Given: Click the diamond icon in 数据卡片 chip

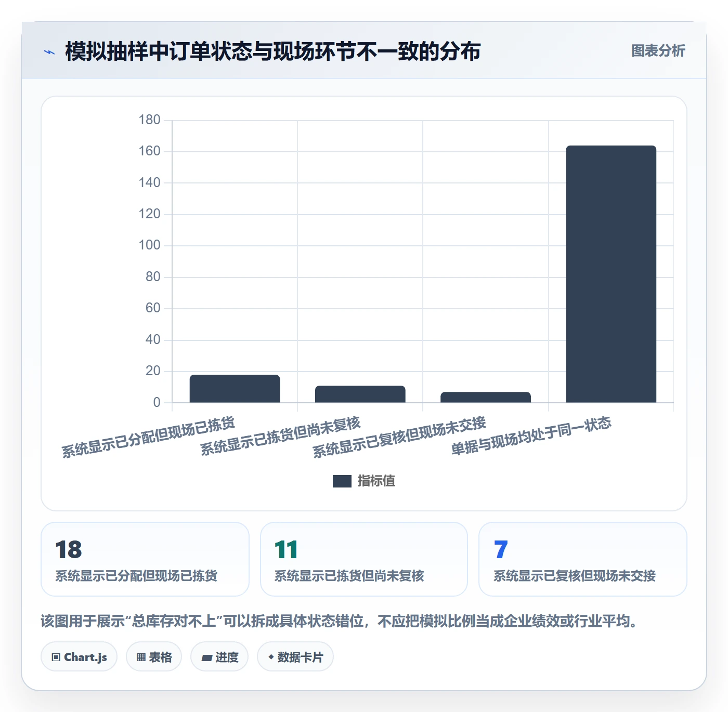Looking at the screenshot, I should tap(271, 657).
